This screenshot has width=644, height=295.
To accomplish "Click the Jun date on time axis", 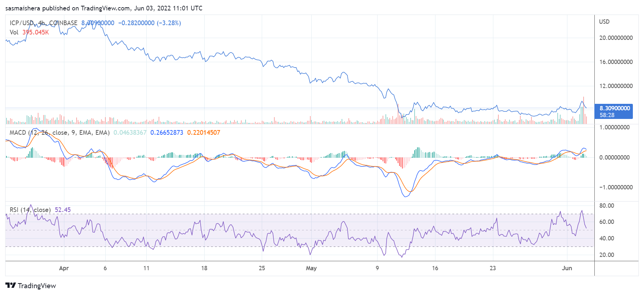I will (567, 268).
